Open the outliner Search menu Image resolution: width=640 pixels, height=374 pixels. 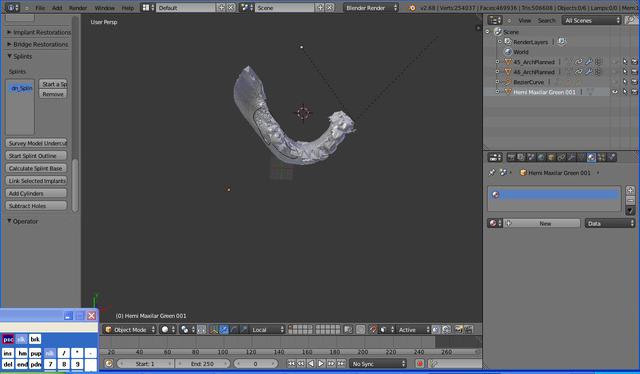point(547,20)
